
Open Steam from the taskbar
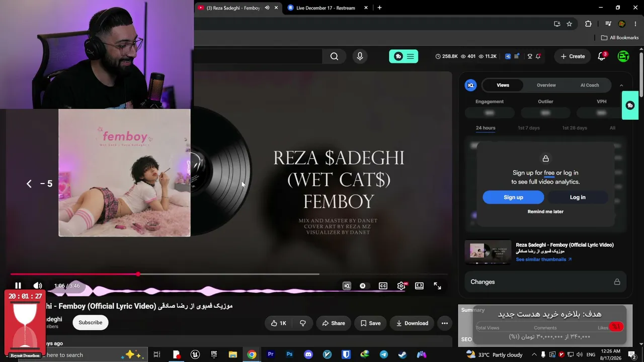(x=403, y=354)
